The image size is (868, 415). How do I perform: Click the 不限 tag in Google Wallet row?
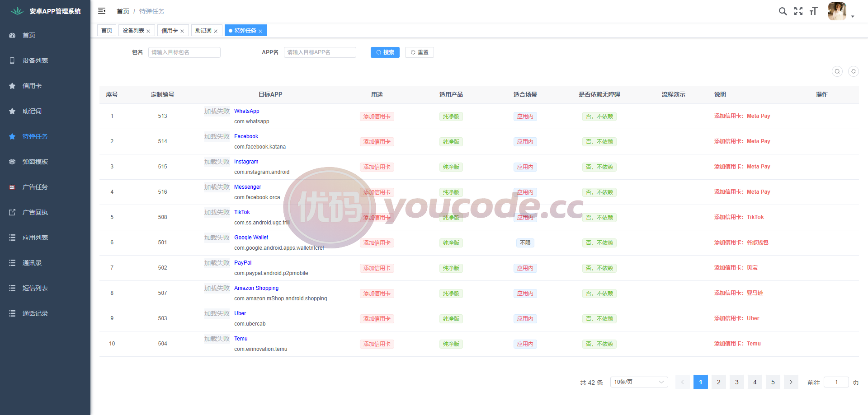[x=525, y=243]
